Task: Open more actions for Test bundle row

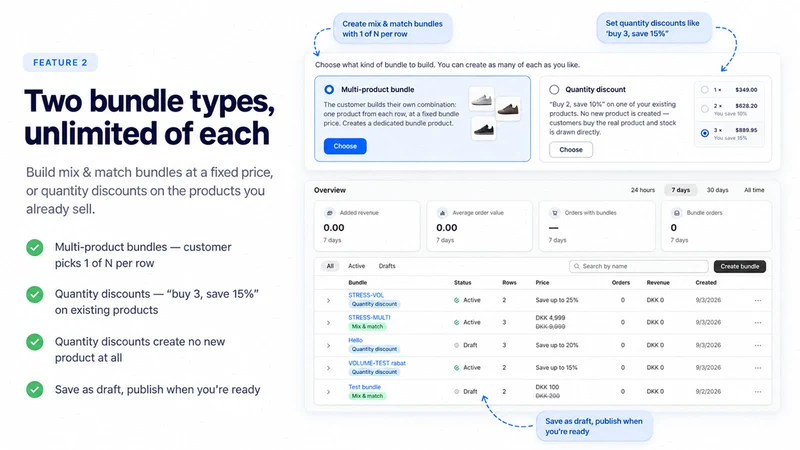Action: [758, 392]
